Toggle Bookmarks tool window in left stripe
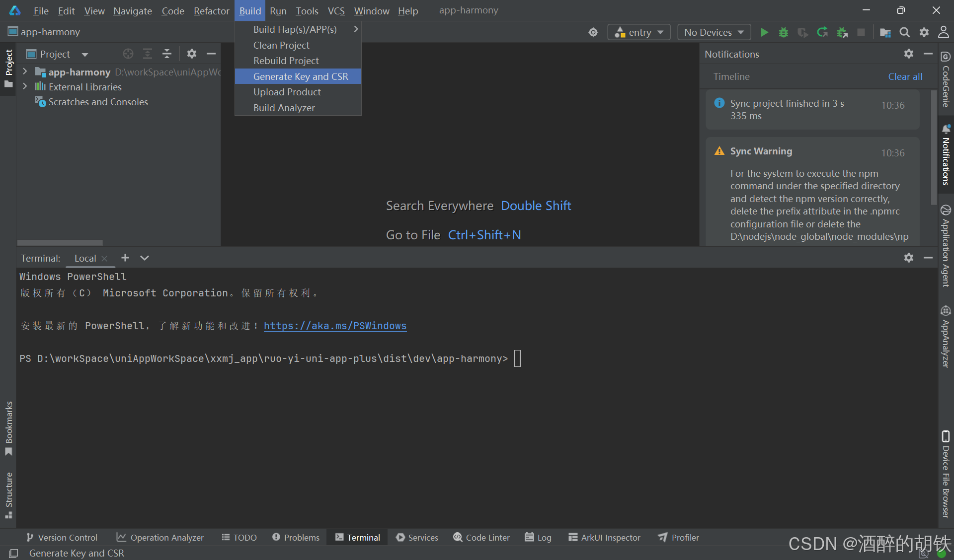954x560 pixels. [9, 428]
